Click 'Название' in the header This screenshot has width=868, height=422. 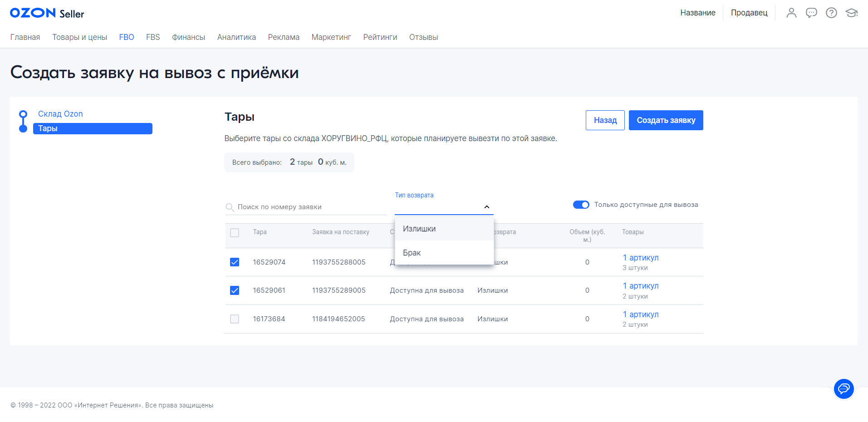(698, 13)
